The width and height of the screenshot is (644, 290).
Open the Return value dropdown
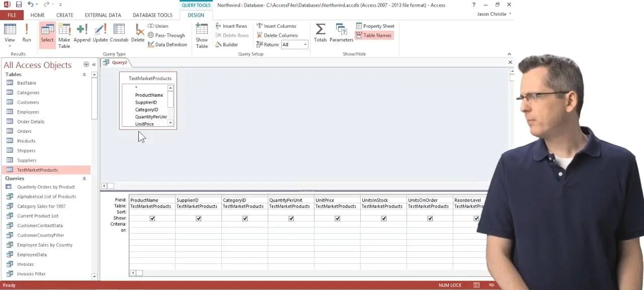tap(305, 44)
